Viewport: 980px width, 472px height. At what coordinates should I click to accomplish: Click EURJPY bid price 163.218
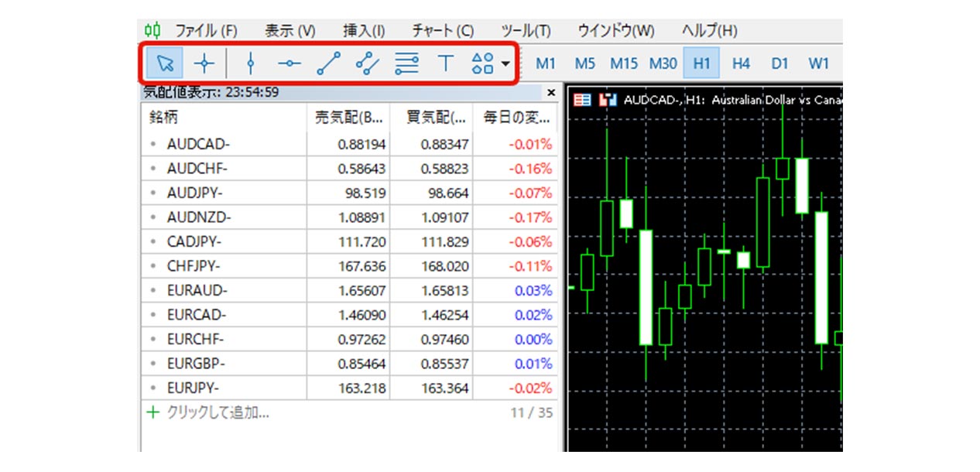(362, 388)
